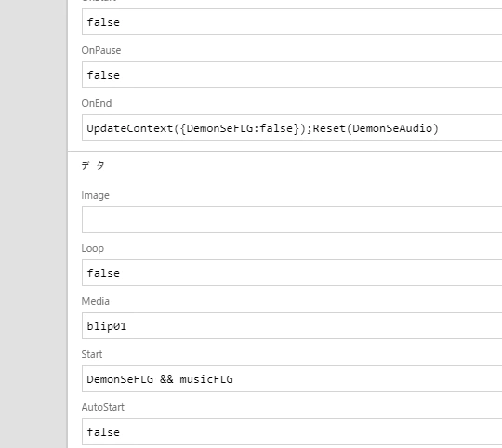Click DemonSeFLG text in the Start formula
Image resolution: width=502 pixels, height=448 pixels.
click(x=120, y=379)
